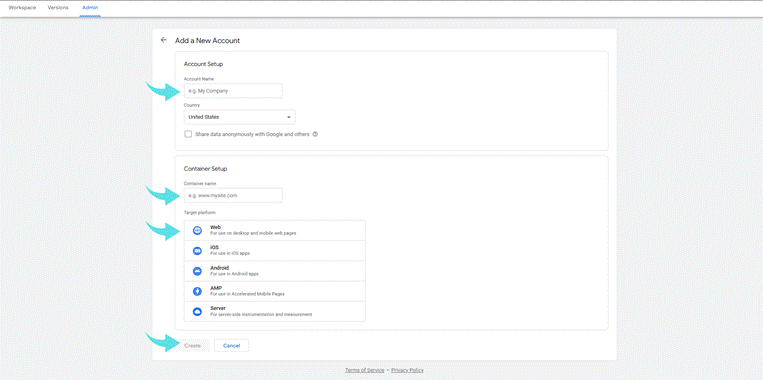This screenshot has height=380, width=763.
Task: Go back using the left arrow icon
Action: coord(164,40)
